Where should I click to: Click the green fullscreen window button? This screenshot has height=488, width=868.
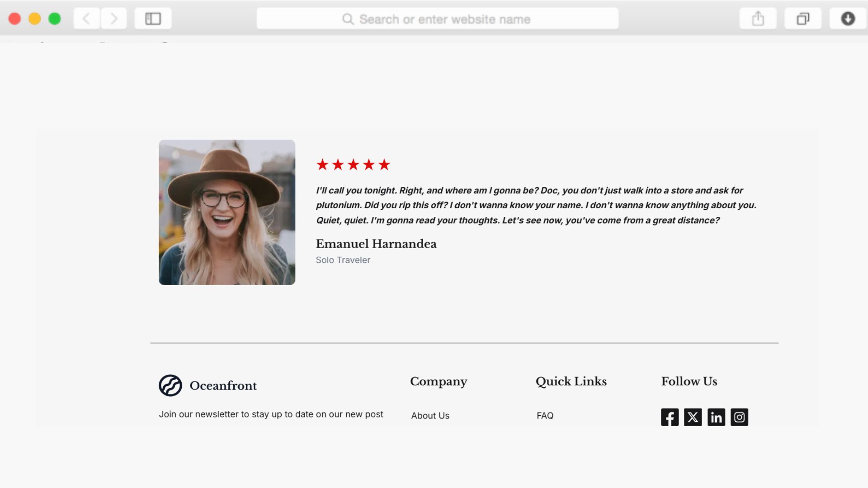(55, 19)
